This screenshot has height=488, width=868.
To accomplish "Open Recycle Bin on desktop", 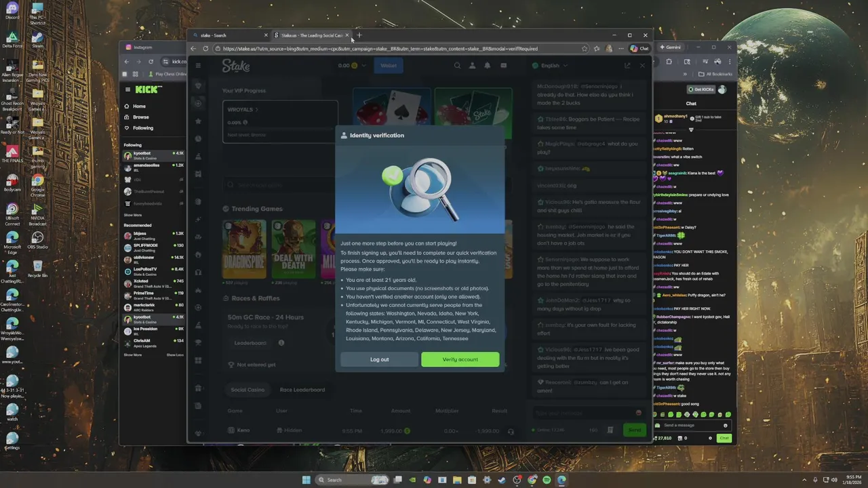I will coord(37,270).
